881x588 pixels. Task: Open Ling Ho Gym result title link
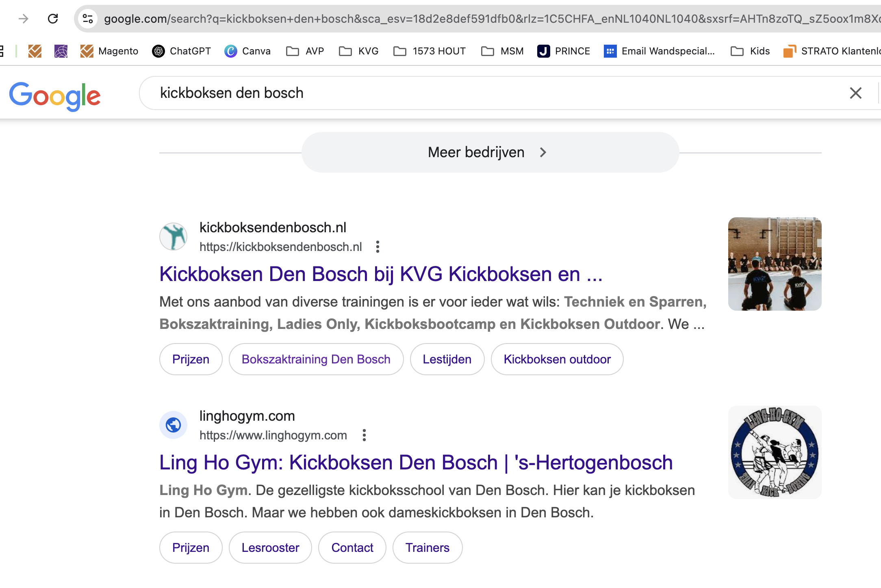pos(416,463)
